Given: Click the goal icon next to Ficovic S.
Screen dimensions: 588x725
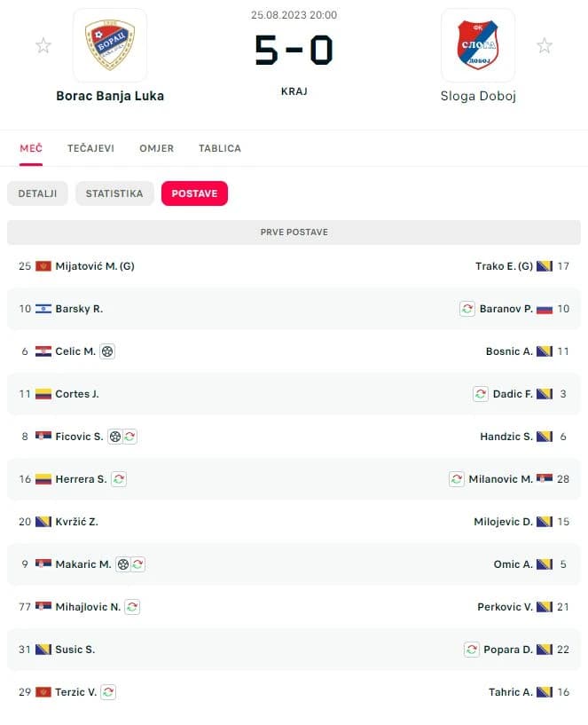Looking at the screenshot, I should tap(115, 437).
